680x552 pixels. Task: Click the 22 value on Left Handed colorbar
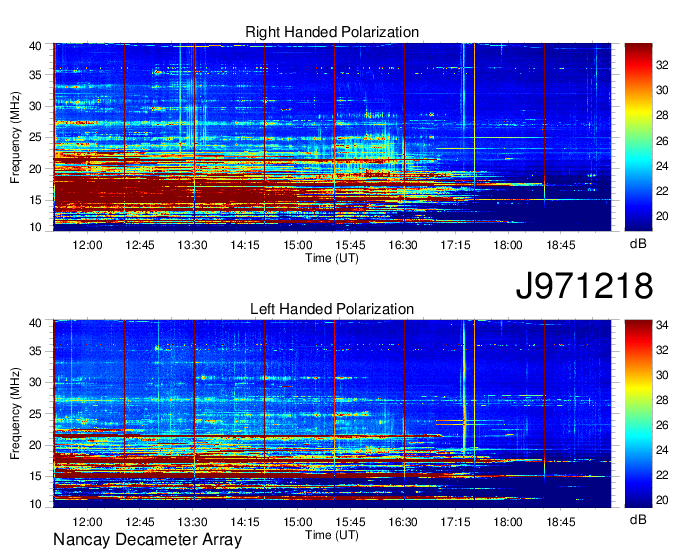[662, 475]
